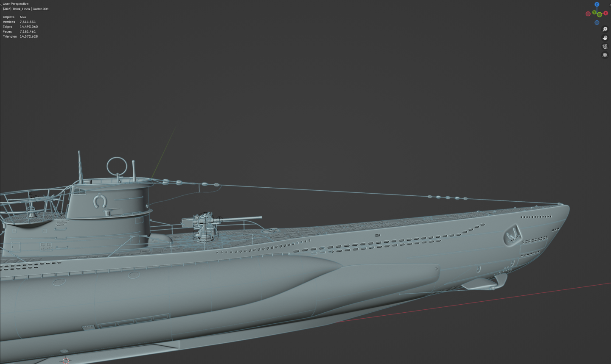Toggle the camera view icon
The image size is (611, 364).
pyautogui.click(x=605, y=47)
